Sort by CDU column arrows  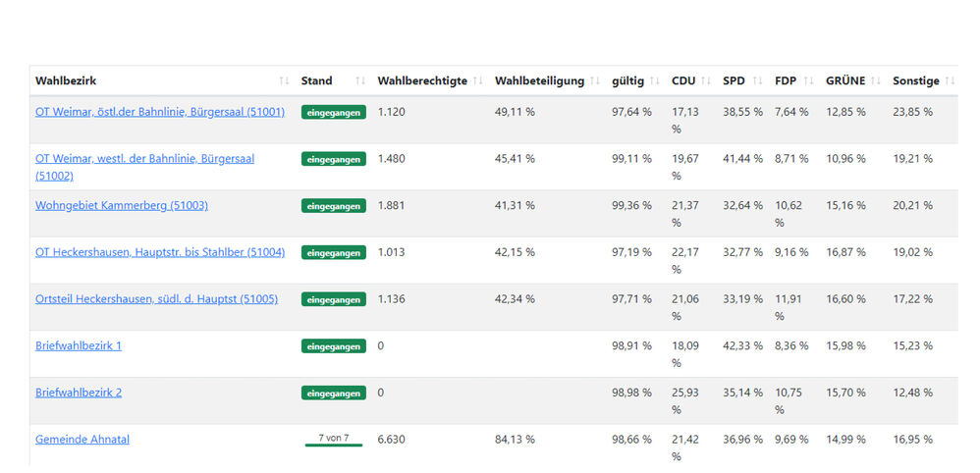click(706, 81)
